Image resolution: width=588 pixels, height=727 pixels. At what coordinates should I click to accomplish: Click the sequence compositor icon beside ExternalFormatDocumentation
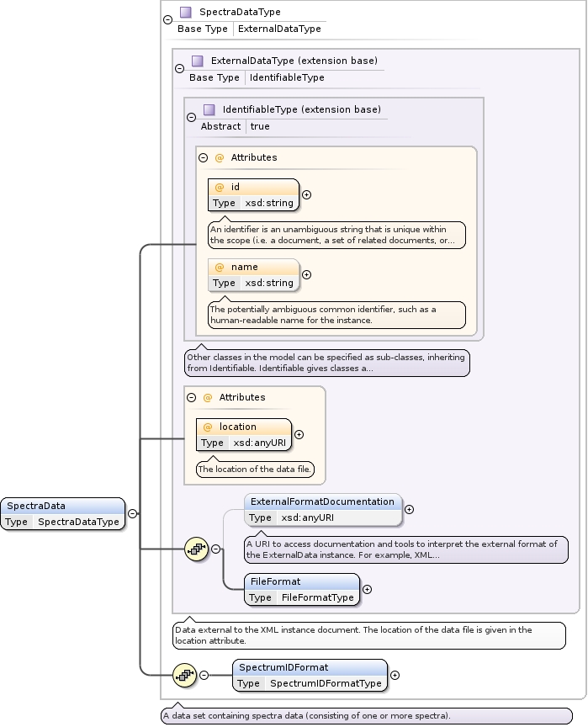[x=196, y=549]
